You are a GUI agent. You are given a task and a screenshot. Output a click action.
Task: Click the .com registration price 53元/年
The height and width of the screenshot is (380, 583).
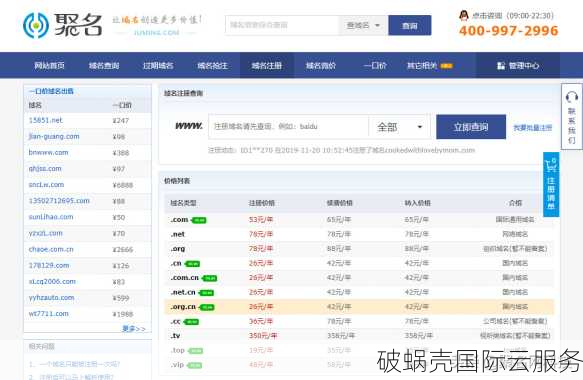(x=261, y=220)
